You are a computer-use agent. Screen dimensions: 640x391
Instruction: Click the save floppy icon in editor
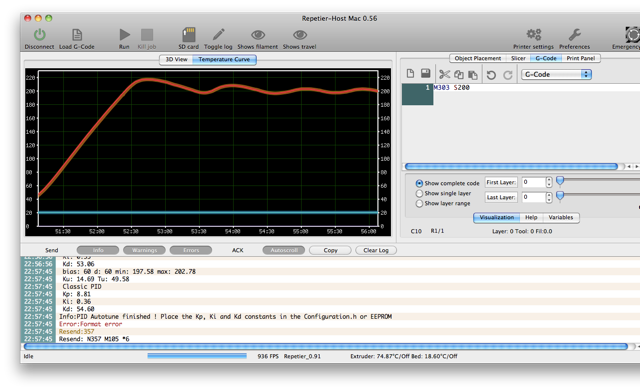426,73
